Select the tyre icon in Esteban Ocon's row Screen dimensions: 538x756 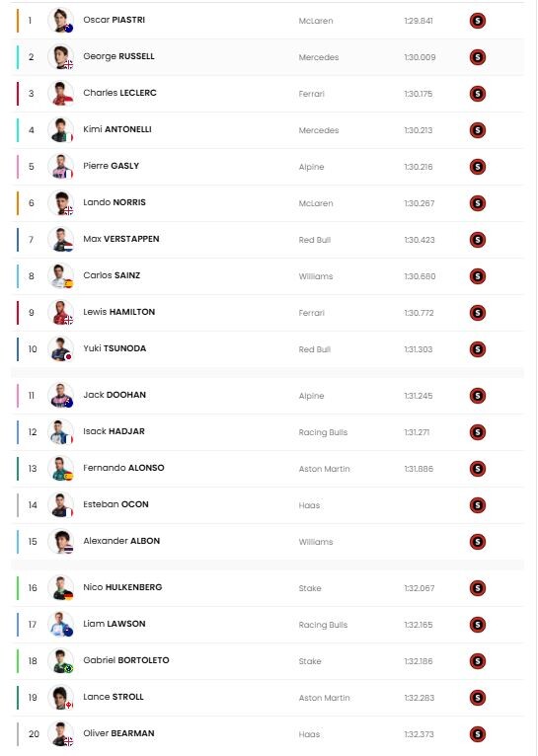coord(477,505)
